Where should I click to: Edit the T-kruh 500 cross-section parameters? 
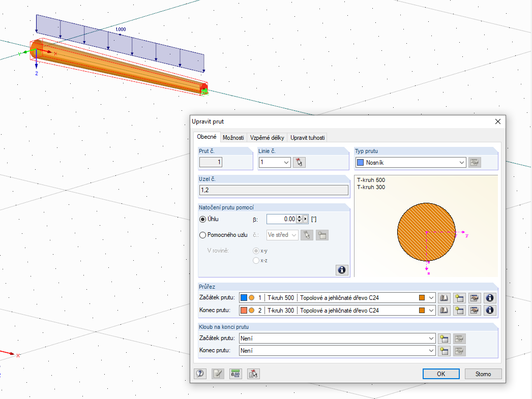(x=474, y=298)
